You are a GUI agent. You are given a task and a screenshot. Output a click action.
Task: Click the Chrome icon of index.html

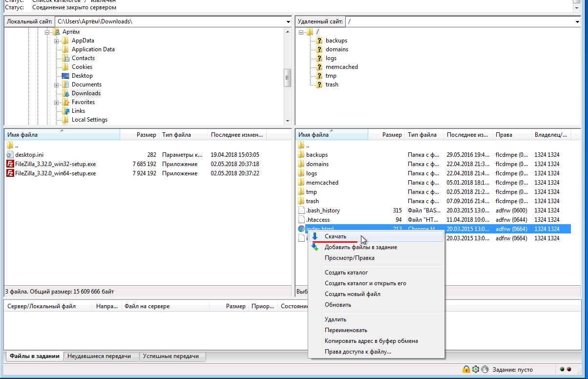(301, 229)
